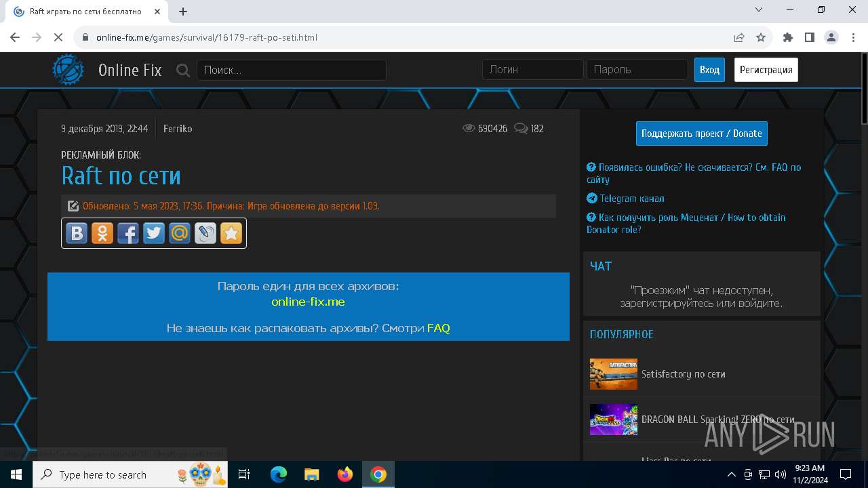This screenshot has width=868, height=488.
Task: Share via the LiveJournal pencil icon
Action: coord(205,233)
